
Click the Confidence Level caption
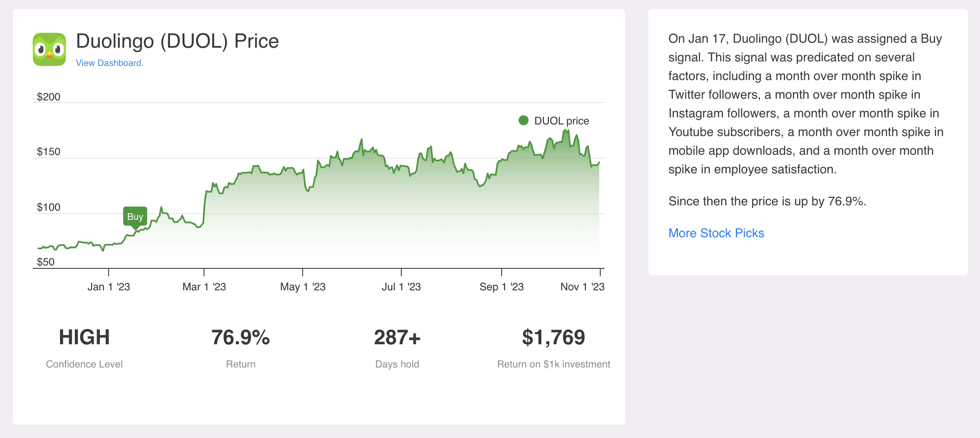click(84, 364)
